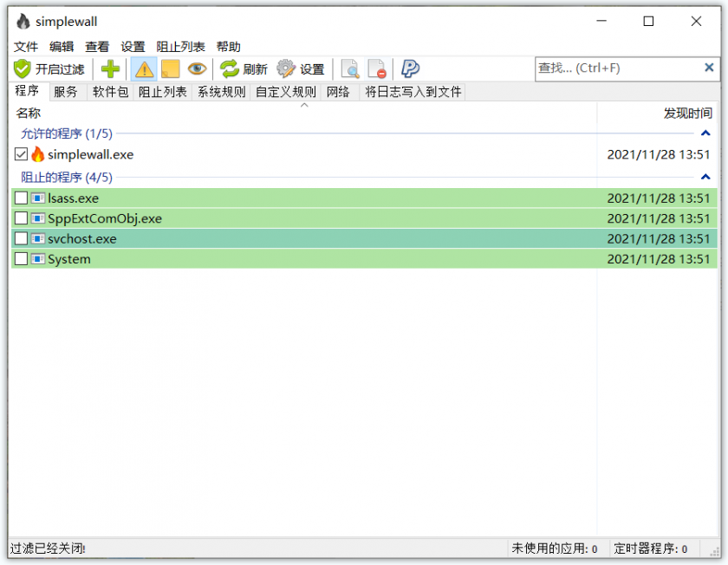Switch to the 阻止列表 tab
The width and height of the screenshot is (728, 565).
coord(163,92)
